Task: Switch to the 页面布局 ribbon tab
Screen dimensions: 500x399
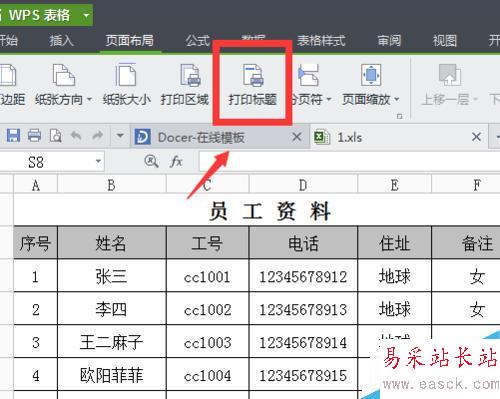Action: coord(129,41)
